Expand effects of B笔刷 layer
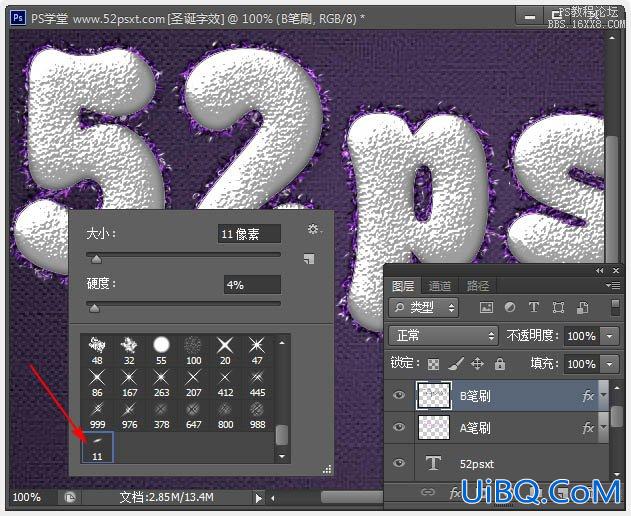Screen dimensions: 631x516 pyautogui.click(x=604, y=395)
